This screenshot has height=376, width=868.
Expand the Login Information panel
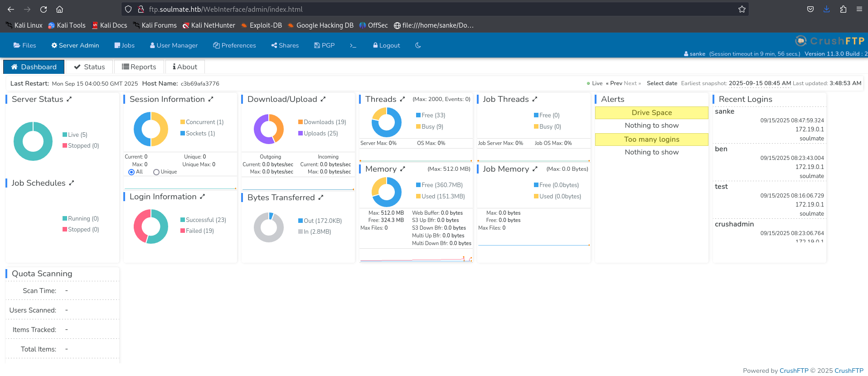point(203,197)
